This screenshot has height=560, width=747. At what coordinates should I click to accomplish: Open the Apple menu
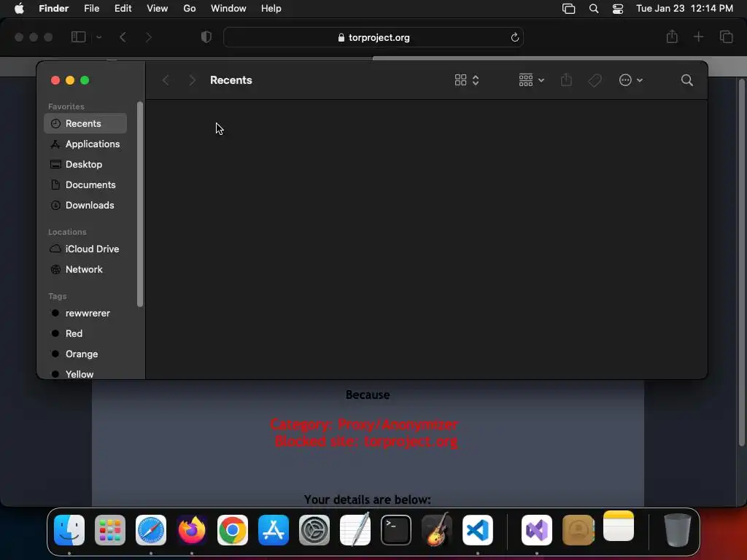pyautogui.click(x=19, y=9)
